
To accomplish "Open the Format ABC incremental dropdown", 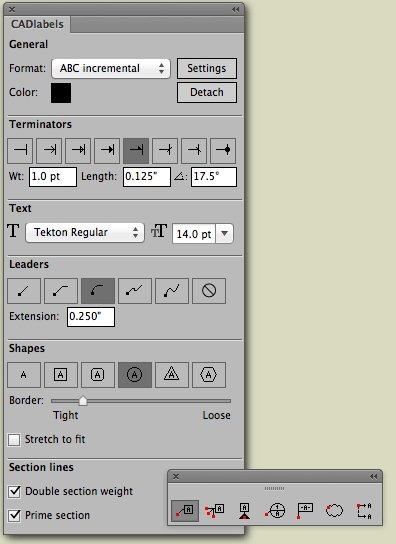I will (111, 68).
